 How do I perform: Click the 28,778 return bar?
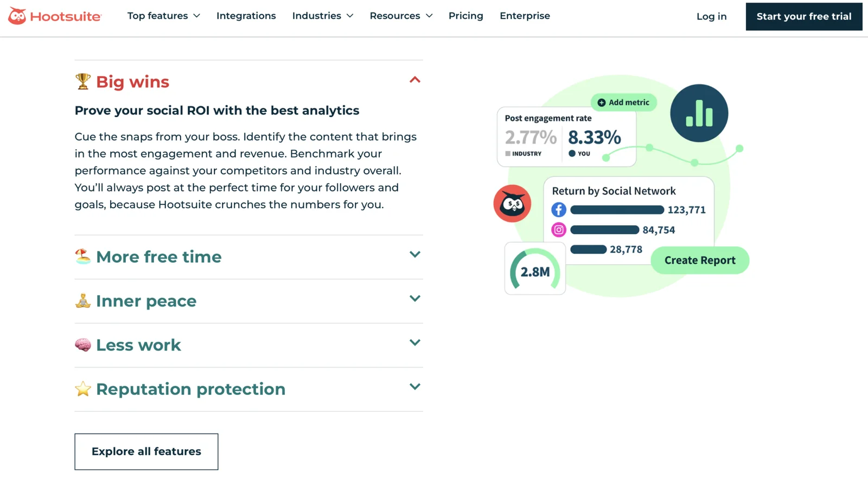589,250
